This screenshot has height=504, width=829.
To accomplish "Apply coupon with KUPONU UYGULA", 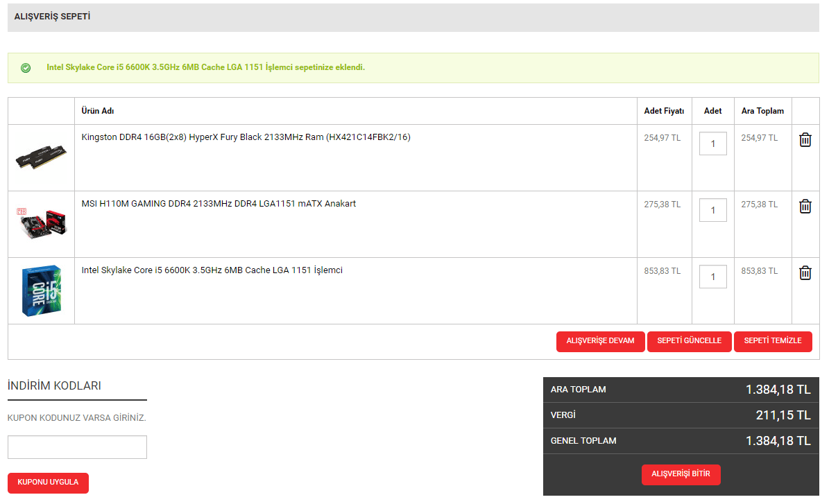I will point(48,483).
